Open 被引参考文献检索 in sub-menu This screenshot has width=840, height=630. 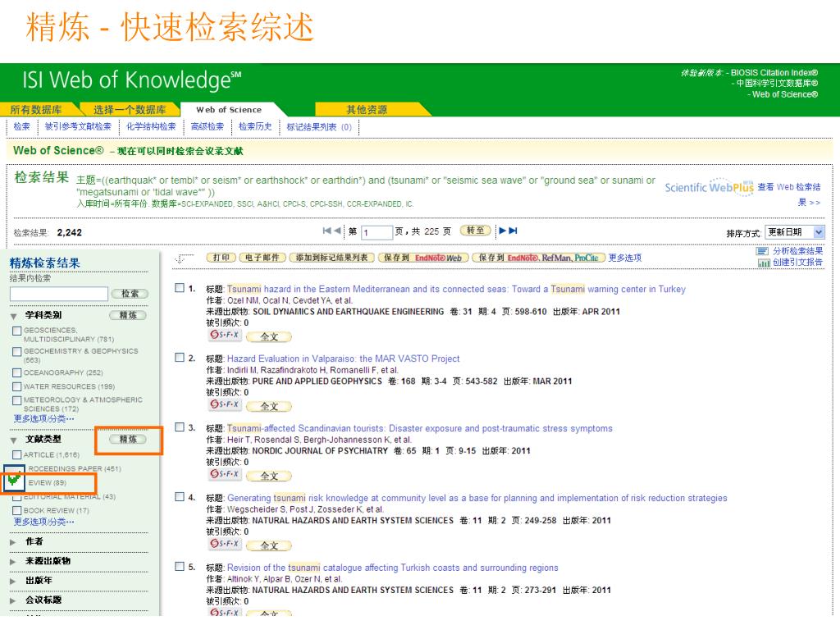[x=78, y=127]
